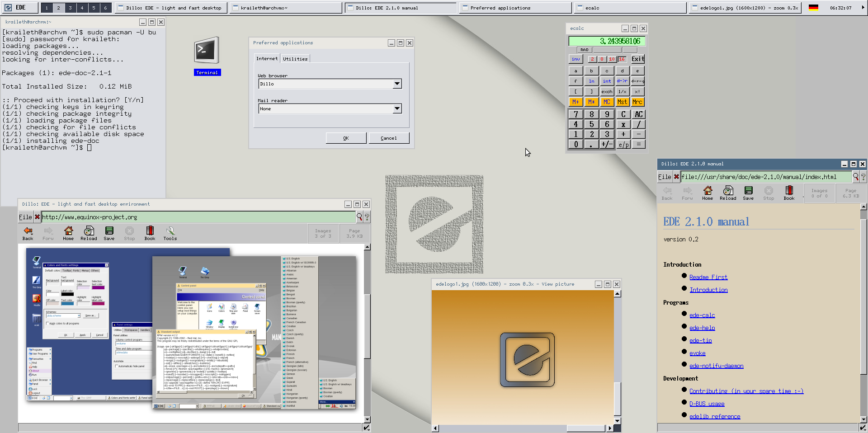Switch to workspace 5 on panel

(x=94, y=8)
